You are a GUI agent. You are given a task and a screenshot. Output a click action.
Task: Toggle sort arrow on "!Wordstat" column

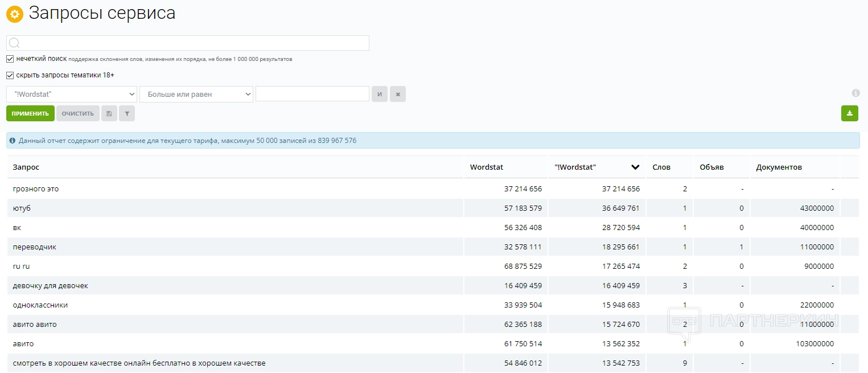(635, 167)
